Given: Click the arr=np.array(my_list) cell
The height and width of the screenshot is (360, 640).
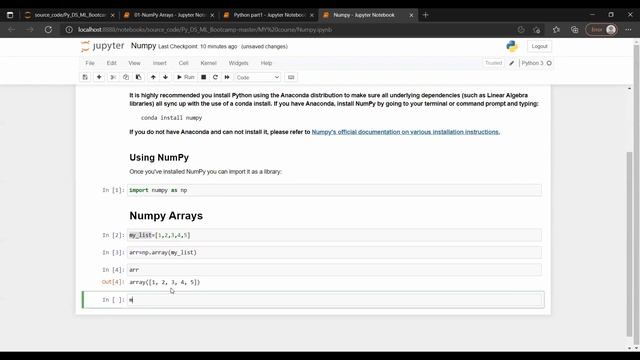Looking at the screenshot, I should coord(334,253).
